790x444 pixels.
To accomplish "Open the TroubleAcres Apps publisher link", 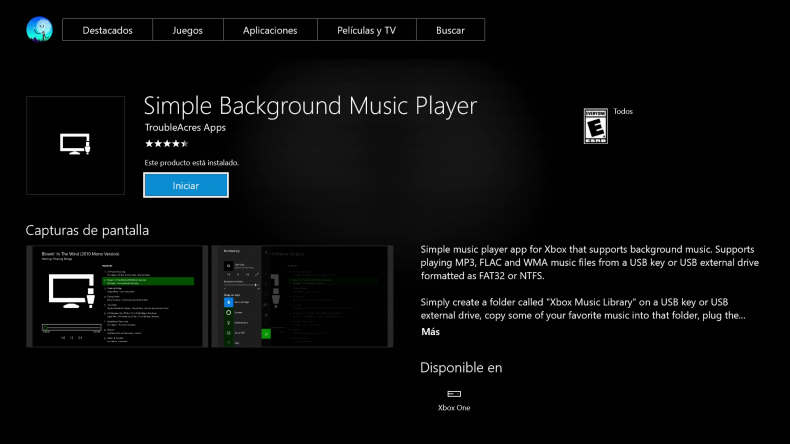I will tap(185, 128).
